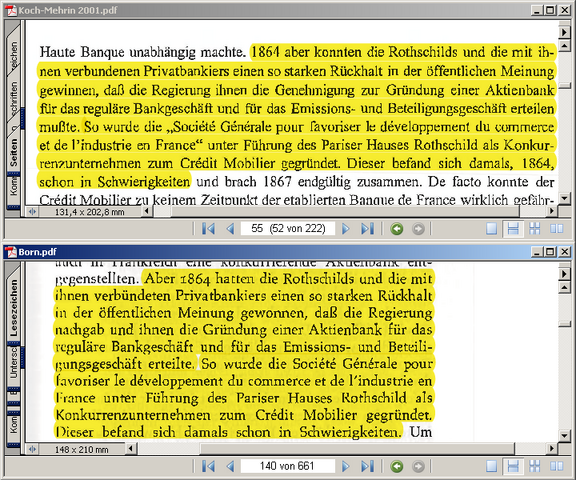Click green previous view button in Koch-Mehrin window

[396, 229]
